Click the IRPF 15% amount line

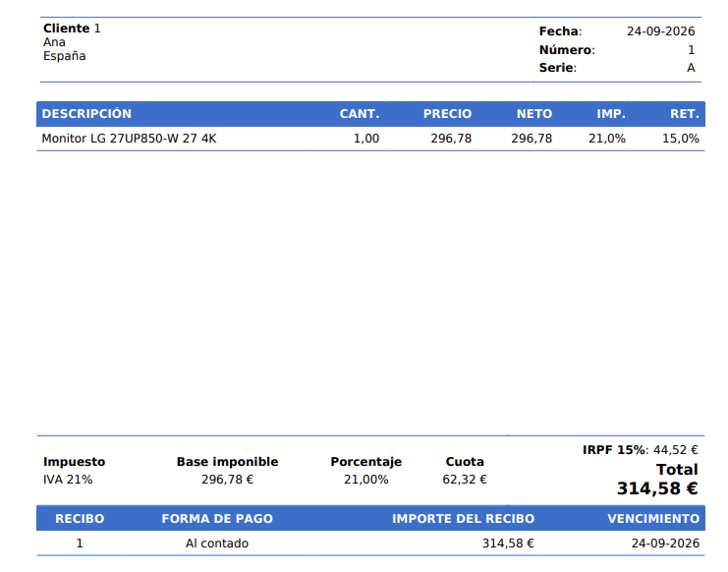[641, 450]
